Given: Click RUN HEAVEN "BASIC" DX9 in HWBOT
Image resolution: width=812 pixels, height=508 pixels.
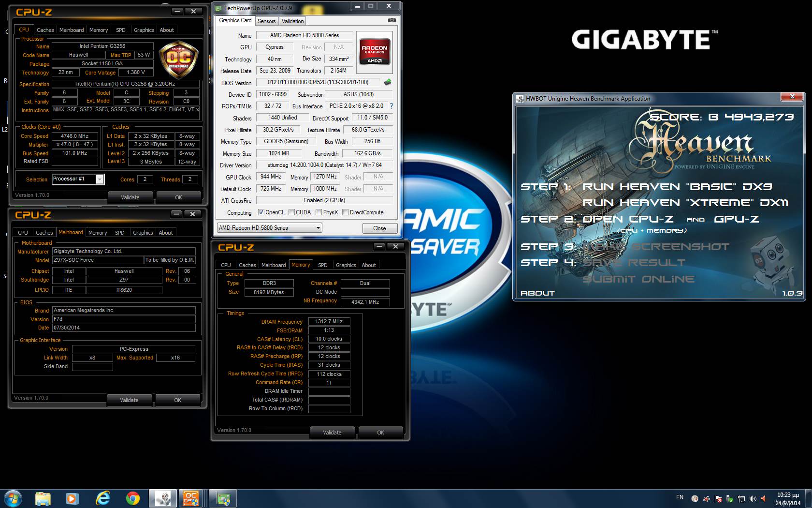Looking at the screenshot, I should point(677,187).
